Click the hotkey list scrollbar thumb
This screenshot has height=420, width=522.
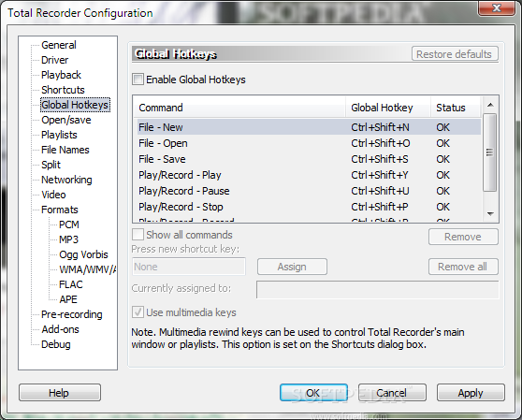tap(489, 152)
